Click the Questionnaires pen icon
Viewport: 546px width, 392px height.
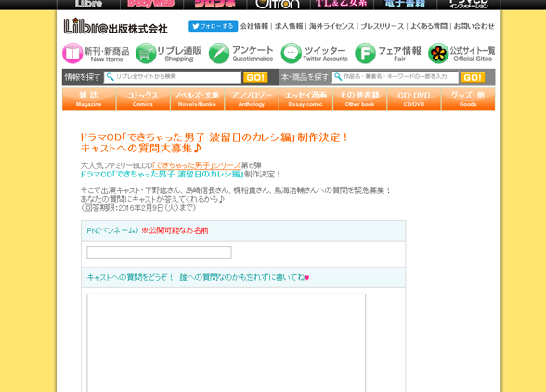219,53
